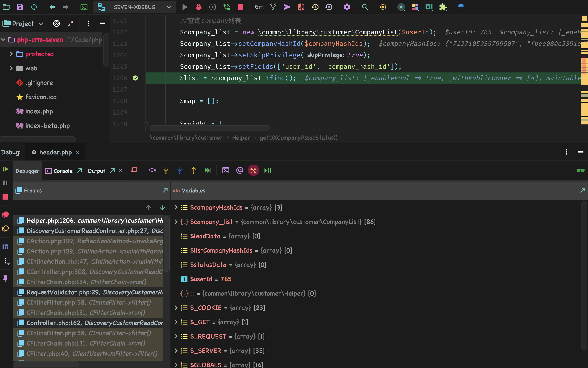This screenshot has width=588, height=368.
Task: Click the View Breakpoints icon in debug sidebar
Action: (x=5, y=214)
